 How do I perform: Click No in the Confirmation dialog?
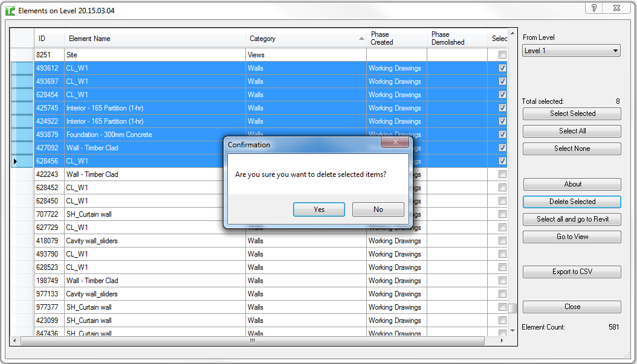tap(378, 209)
